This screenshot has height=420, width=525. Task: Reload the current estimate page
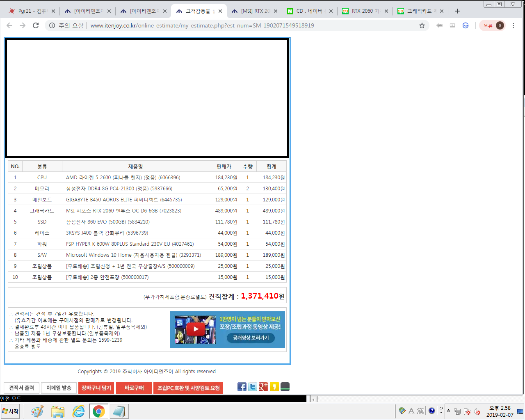pos(36,25)
